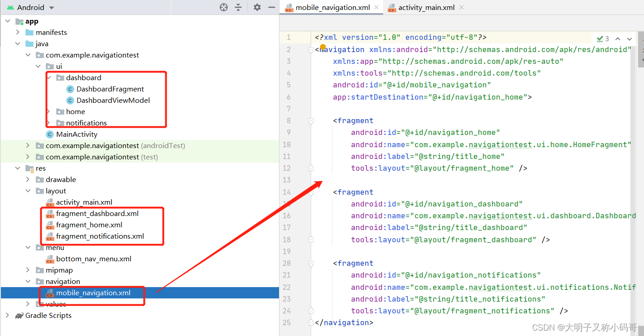
Task: Fold the first fragment tag at line 8
Action: point(311,121)
